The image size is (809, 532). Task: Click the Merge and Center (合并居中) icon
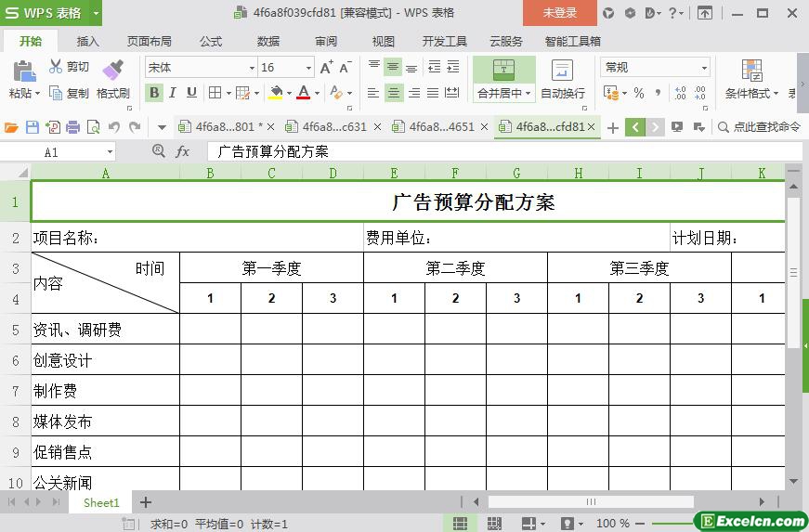point(503,71)
